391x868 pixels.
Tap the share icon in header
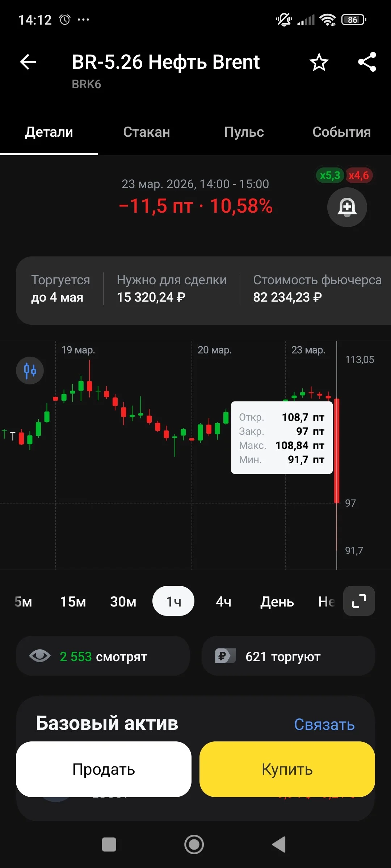[x=367, y=62]
